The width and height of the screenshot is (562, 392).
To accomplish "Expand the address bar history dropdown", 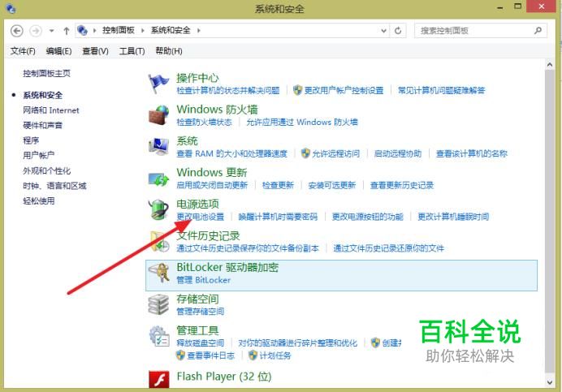I will [x=383, y=31].
